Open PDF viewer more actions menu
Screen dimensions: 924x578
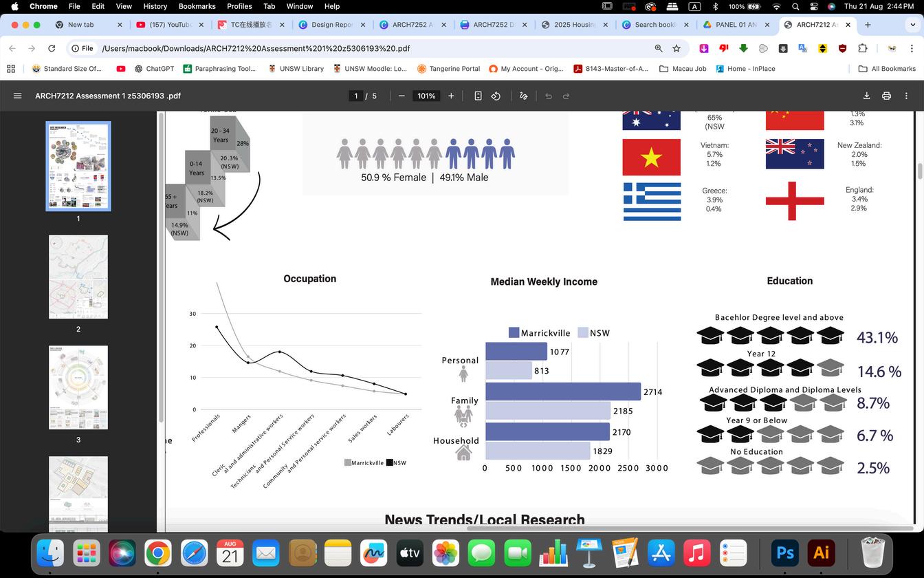[x=906, y=96]
